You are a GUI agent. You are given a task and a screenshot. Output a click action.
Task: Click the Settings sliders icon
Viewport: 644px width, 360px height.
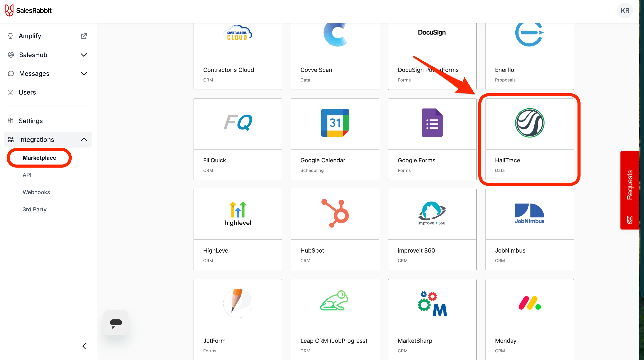[x=10, y=121]
